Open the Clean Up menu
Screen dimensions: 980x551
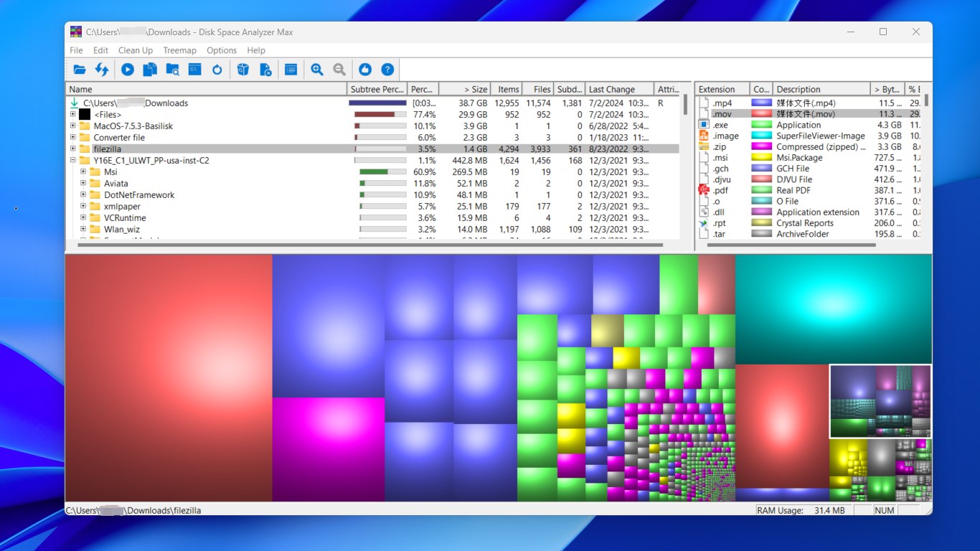point(136,50)
